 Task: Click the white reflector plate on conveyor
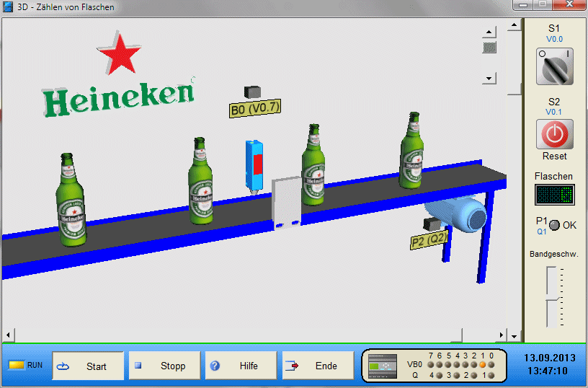coord(287,203)
